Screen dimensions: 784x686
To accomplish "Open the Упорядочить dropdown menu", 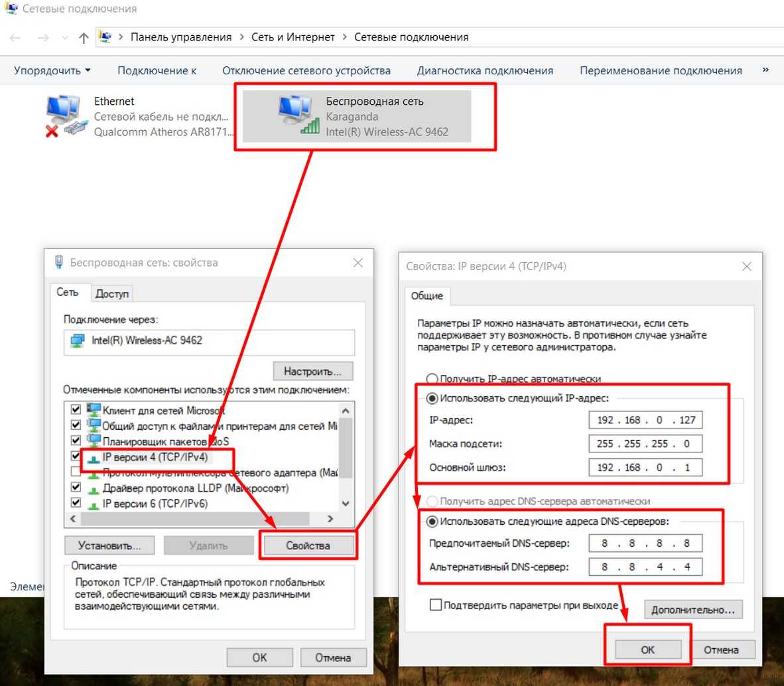I will (52, 70).
